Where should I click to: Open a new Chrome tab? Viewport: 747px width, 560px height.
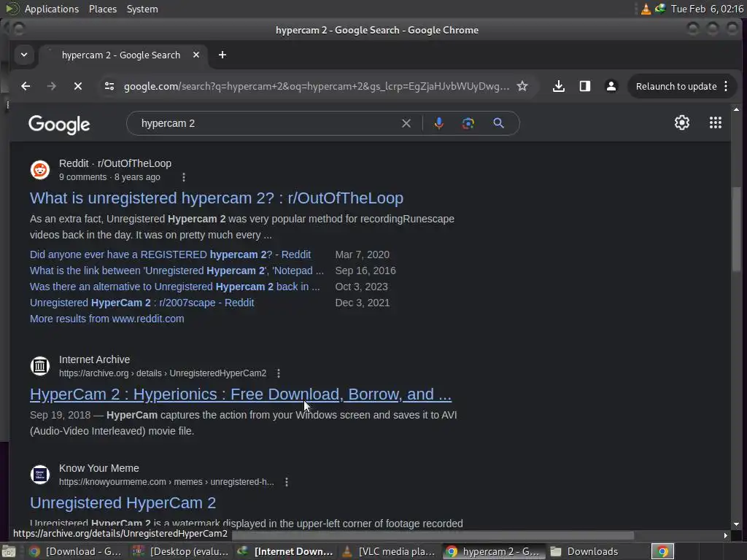coord(222,55)
